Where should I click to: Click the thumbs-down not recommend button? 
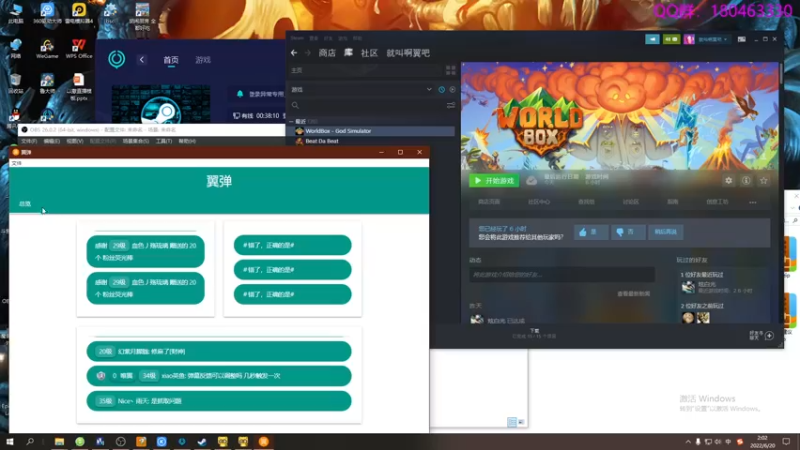click(628, 232)
